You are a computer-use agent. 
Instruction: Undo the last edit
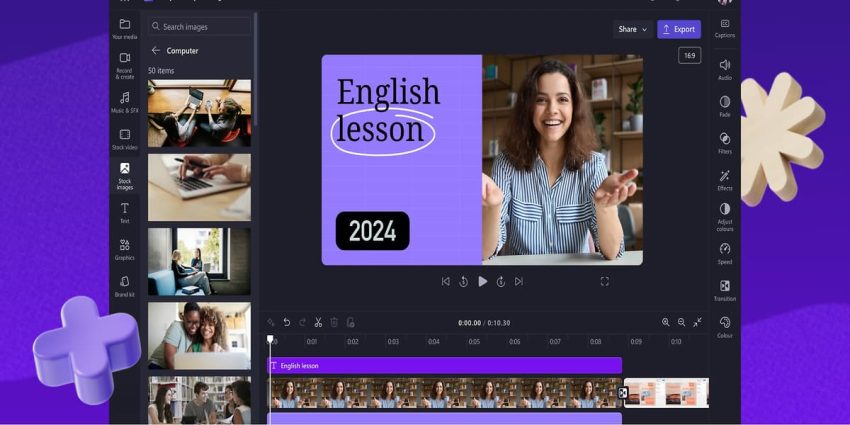point(287,323)
